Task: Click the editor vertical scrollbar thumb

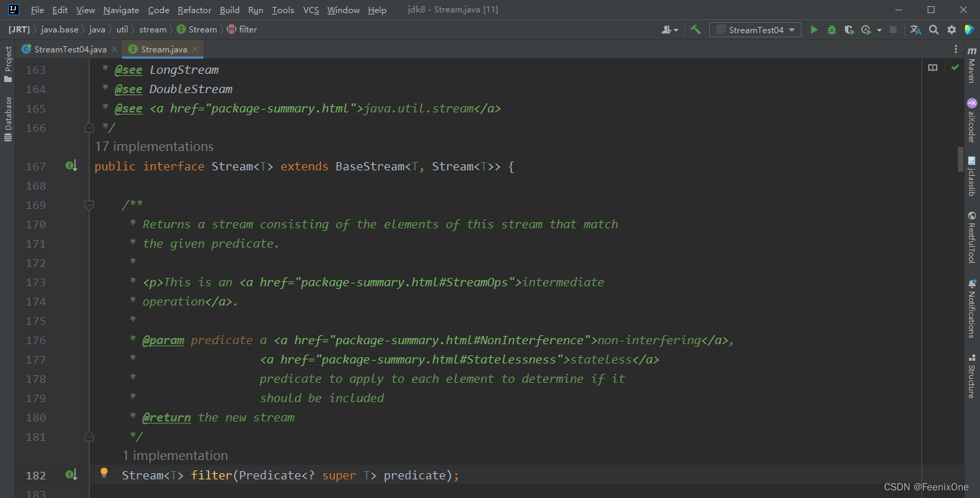Action: coord(961,159)
